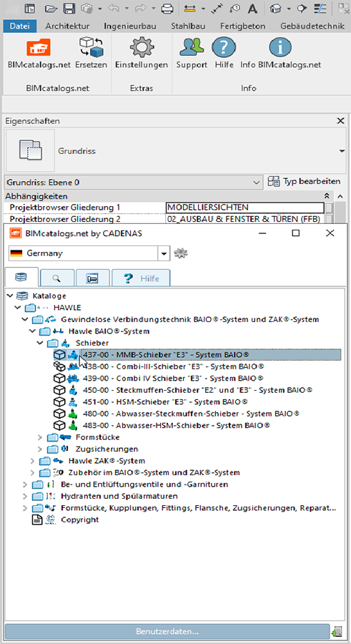Image resolution: width=351 pixels, height=644 pixels.
Task: Open the Datei tab
Action: click(20, 26)
